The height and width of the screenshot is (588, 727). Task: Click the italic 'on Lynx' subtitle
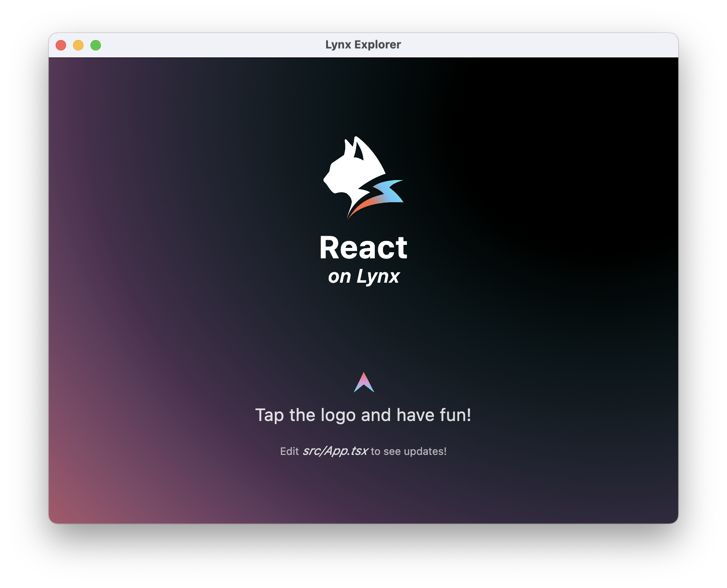tap(363, 277)
